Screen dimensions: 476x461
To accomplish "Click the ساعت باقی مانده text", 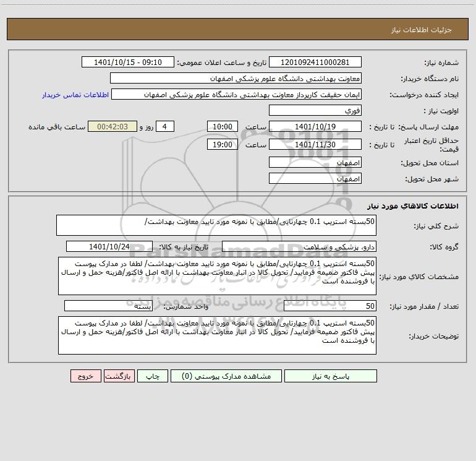I will pyautogui.click(x=57, y=127).
